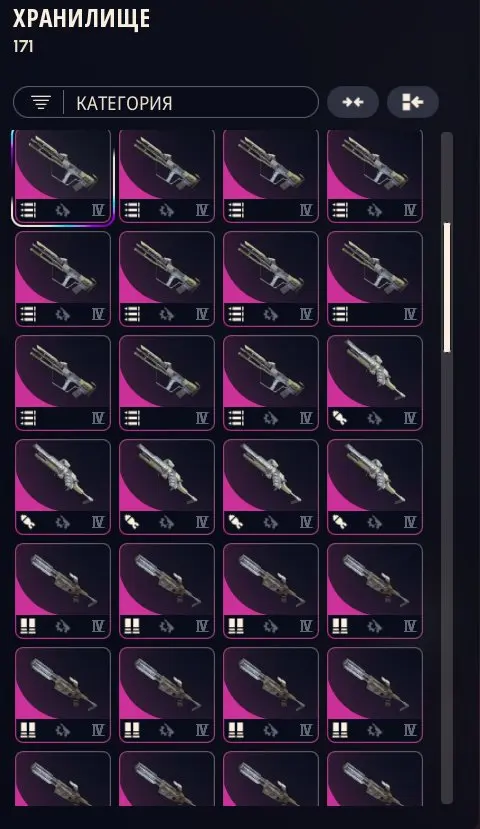This screenshot has width=480, height=829.
Task: Click the inward-arrows stack items button
Action: tap(353, 102)
